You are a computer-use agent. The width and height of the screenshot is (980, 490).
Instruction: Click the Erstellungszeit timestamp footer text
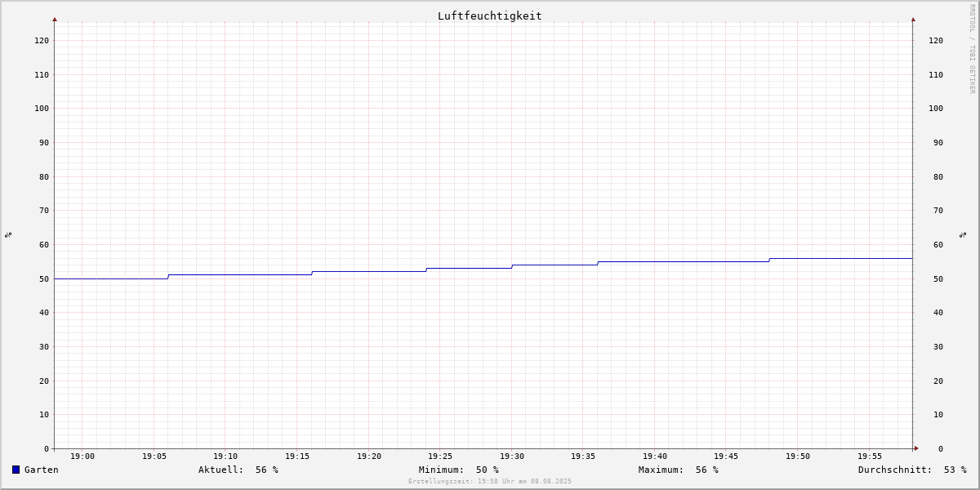(490, 482)
